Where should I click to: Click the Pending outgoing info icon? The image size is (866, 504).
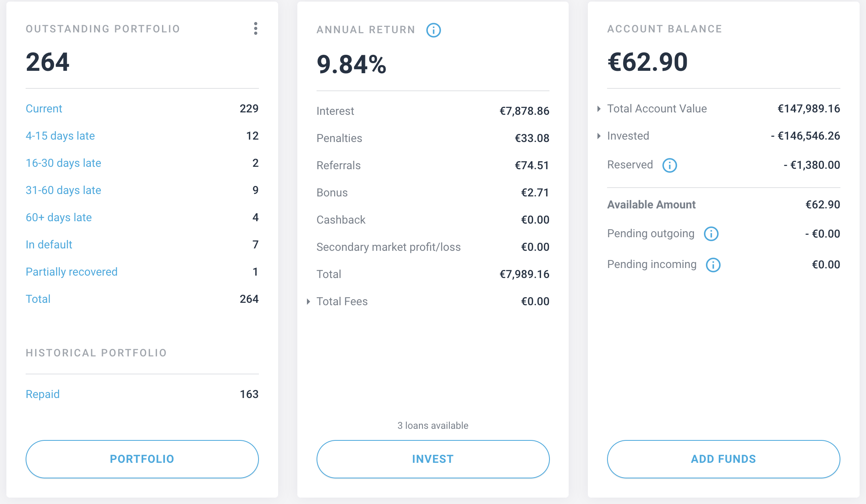pyautogui.click(x=711, y=234)
